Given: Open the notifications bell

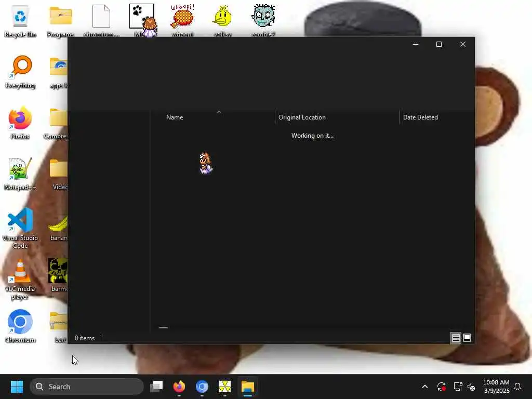Looking at the screenshot, I should click(518, 387).
